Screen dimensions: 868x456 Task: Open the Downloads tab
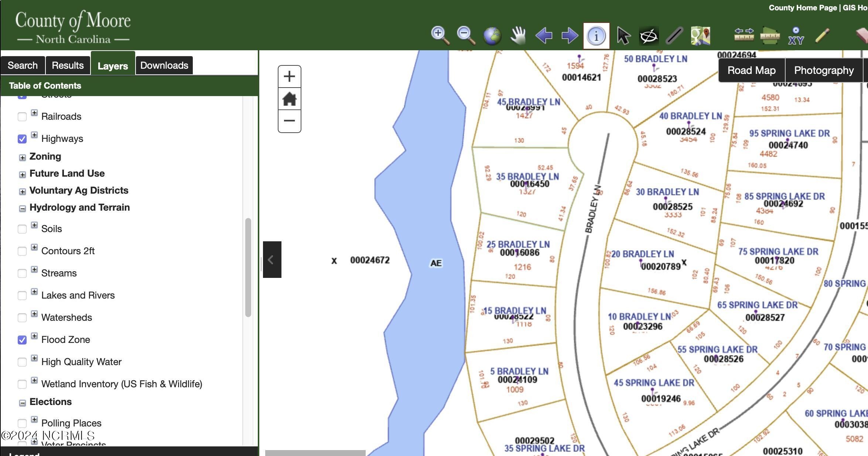tap(164, 65)
